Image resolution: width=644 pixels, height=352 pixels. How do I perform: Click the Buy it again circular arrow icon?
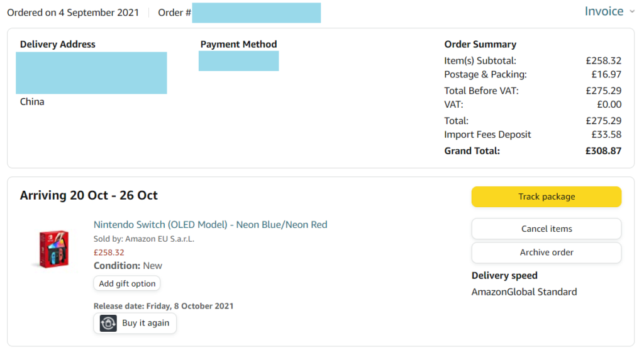(x=108, y=323)
